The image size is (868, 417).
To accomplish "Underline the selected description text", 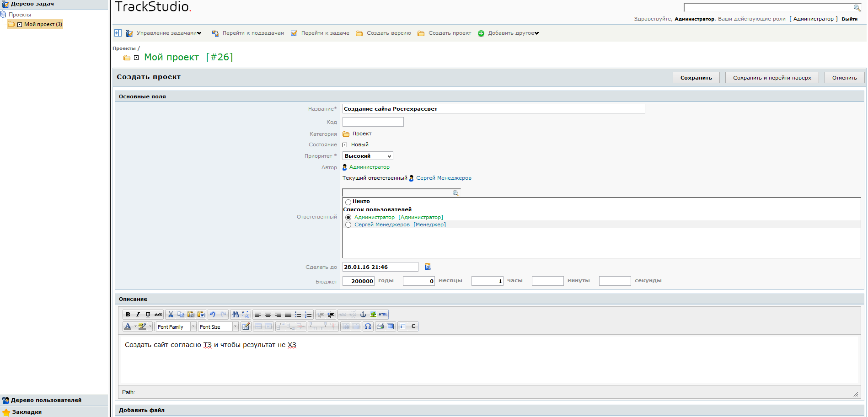I will (148, 315).
